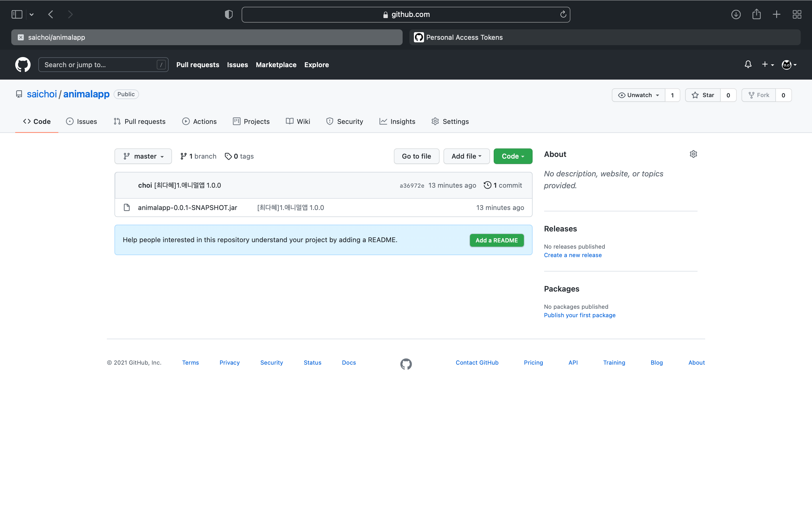
Task: Open file row commit message link
Action: click(291, 207)
